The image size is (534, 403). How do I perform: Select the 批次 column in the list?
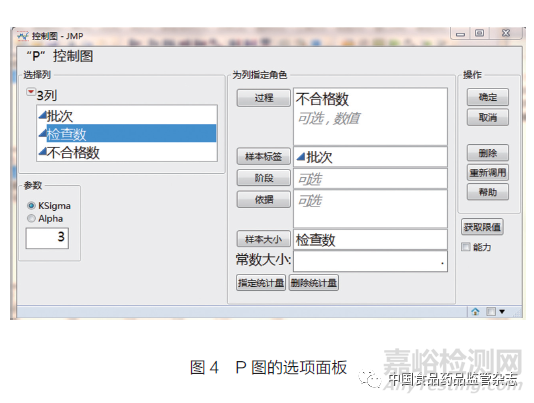pos(127,116)
